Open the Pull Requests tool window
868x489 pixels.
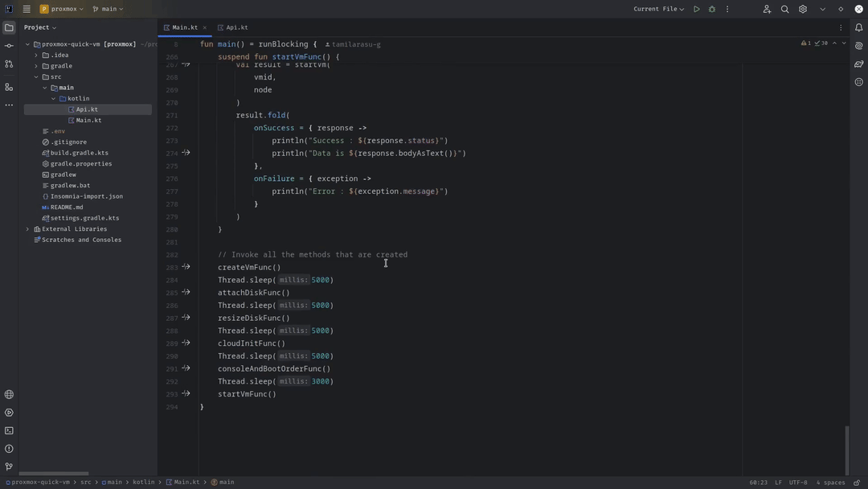[x=9, y=64]
